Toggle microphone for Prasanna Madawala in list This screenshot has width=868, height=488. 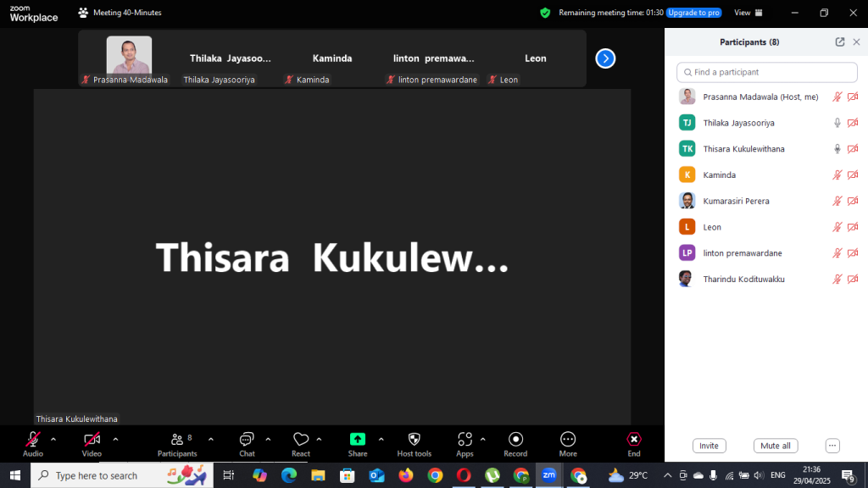(837, 97)
